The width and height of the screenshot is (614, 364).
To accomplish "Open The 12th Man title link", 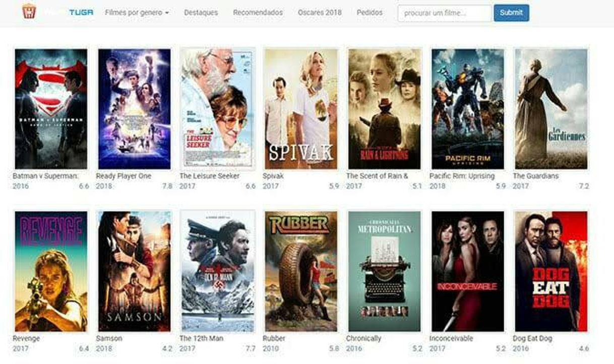I will (x=201, y=338).
